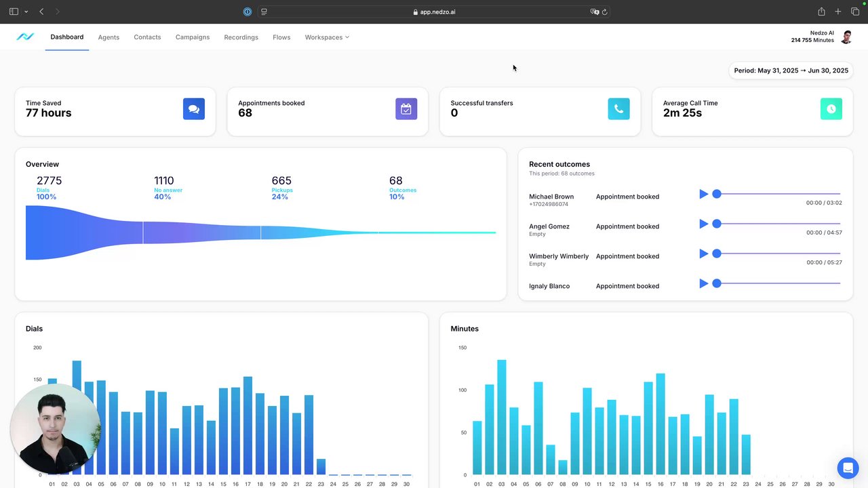The width and height of the screenshot is (868, 488).
Task: Click Angel Gomez's recording seek slider
Action: 776,224
